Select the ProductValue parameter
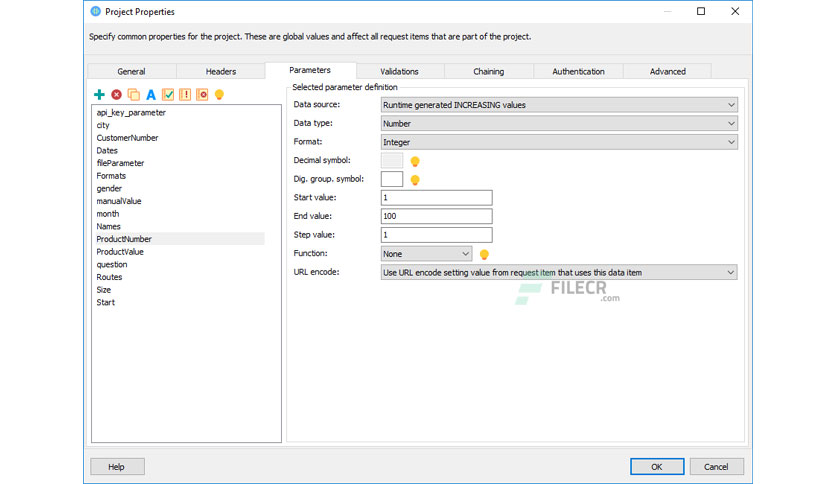Viewport: 836px width, 484px height. (x=120, y=252)
